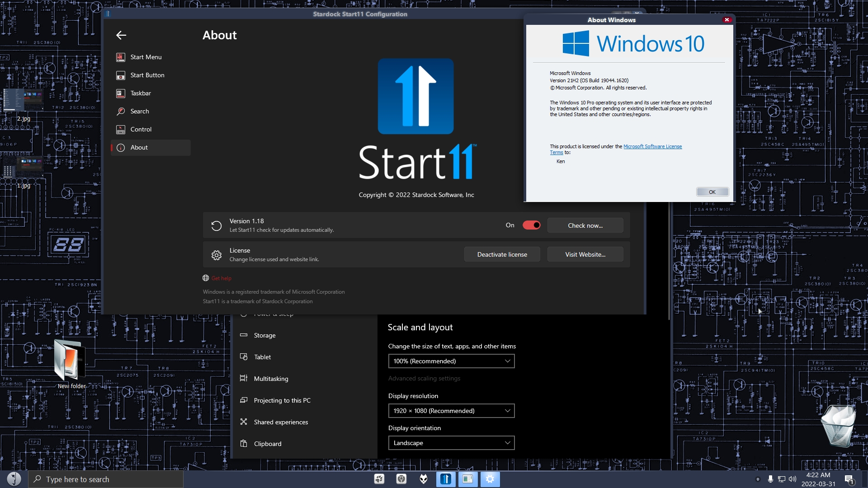This screenshot has width=868, height=488.
Task: Switch to About Windows taskbar icon
Action: point(467,479)
